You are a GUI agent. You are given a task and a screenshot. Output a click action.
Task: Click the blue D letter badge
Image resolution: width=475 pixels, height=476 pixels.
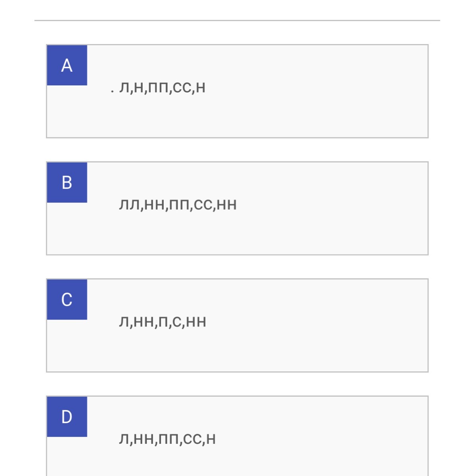point(67,417)
